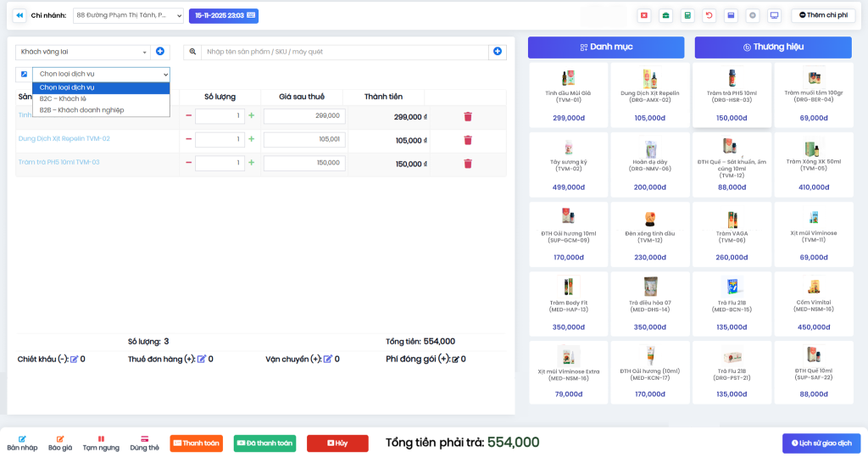This screenshot has height=463, width=868.
Task: Collapse the Chọn loại dịch vụ dropdown
Action: (x=101, y=75)
